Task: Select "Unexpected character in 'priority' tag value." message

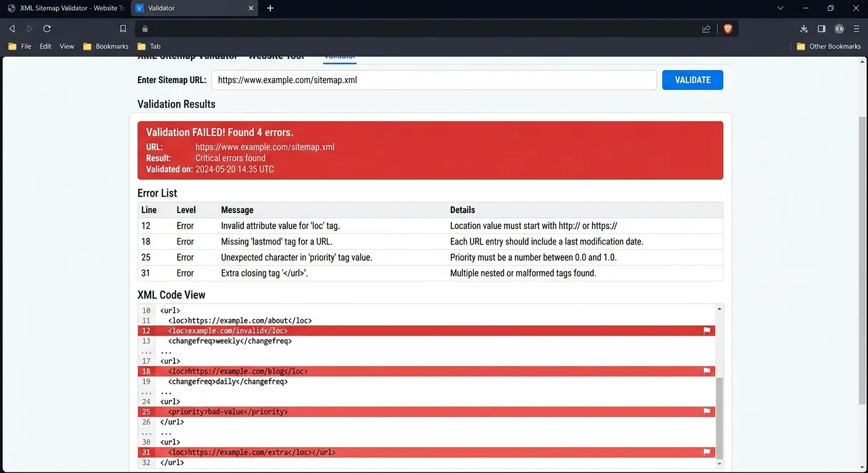Action: (x=297, y=257)
